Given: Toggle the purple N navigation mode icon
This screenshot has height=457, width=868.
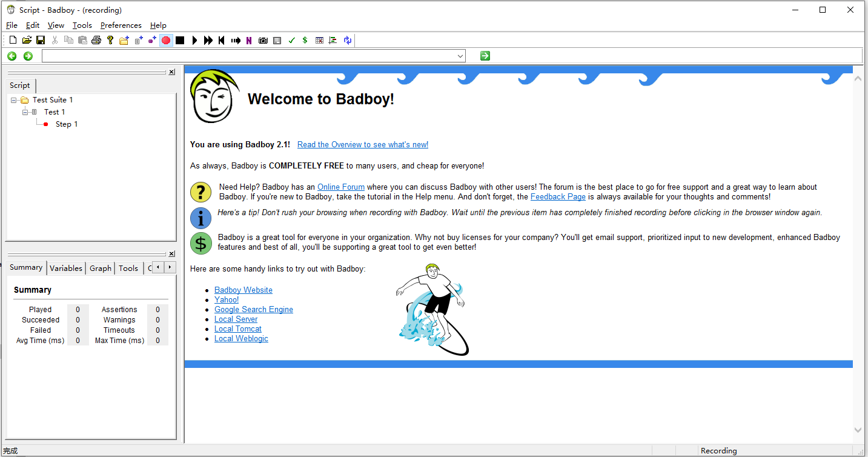Looking at the screenshot, I should click(249, 41).
